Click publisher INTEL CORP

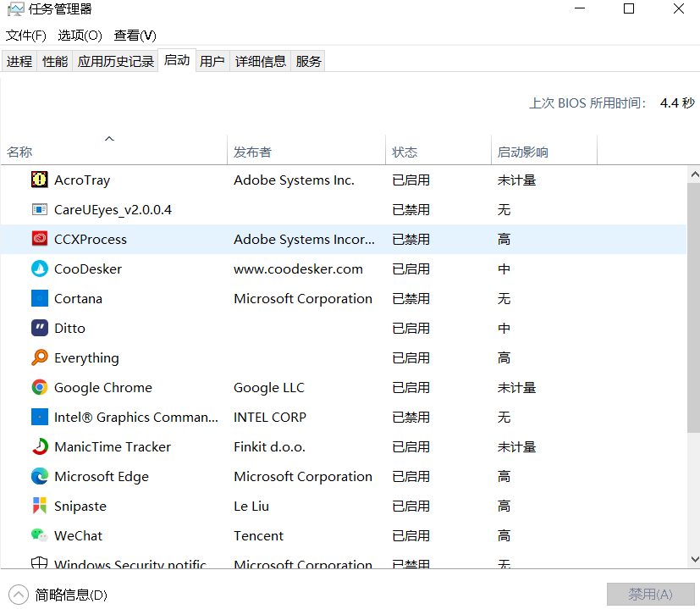coord(270,418)
